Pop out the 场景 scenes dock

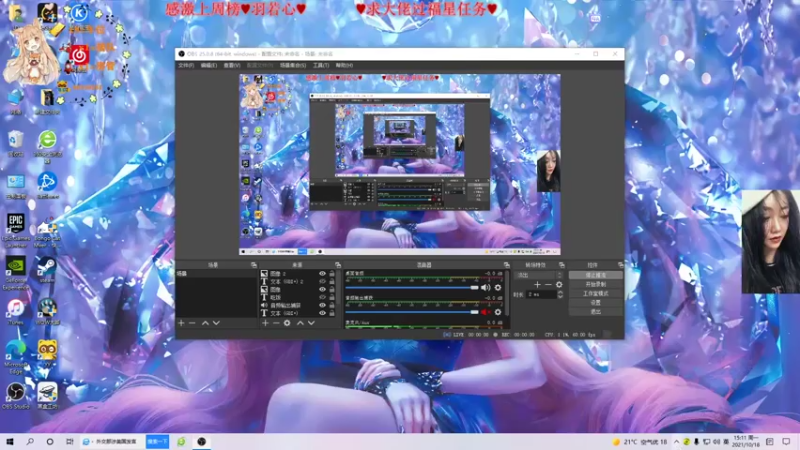click(x=254, y=265)
